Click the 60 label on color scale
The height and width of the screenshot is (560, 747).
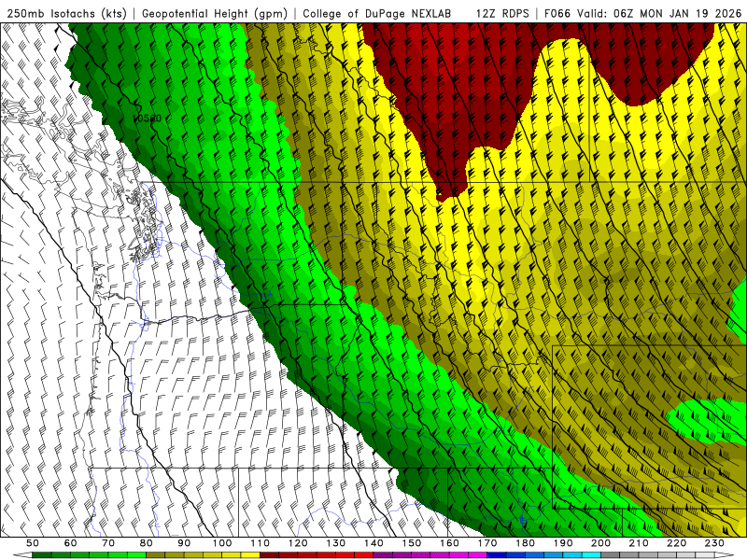click(x=71, y=543)
